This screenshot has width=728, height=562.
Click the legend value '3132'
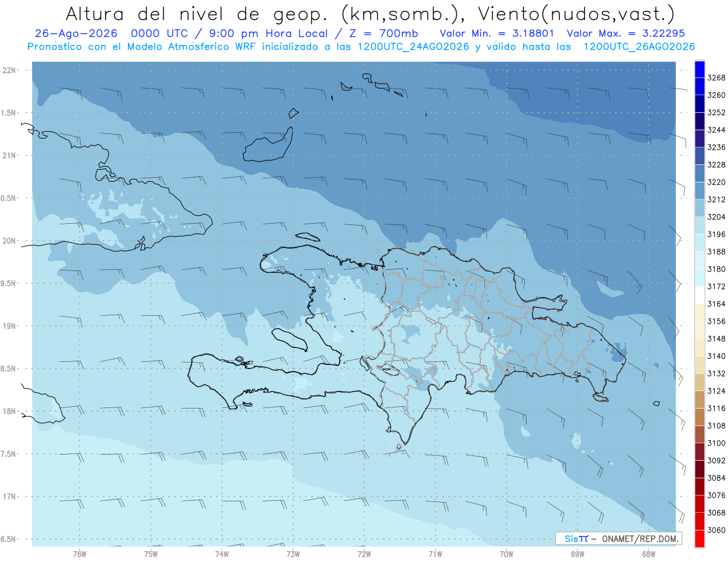tap(716, 373)
